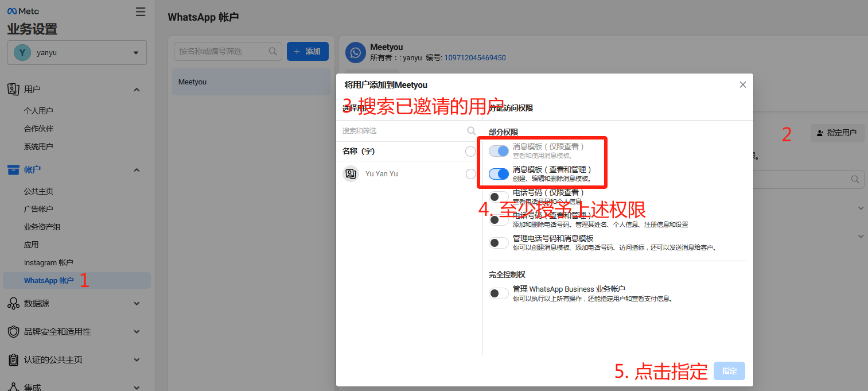The image size is (868, 391).
Task: Click the 业务设置 title
Action: (32, 29)
